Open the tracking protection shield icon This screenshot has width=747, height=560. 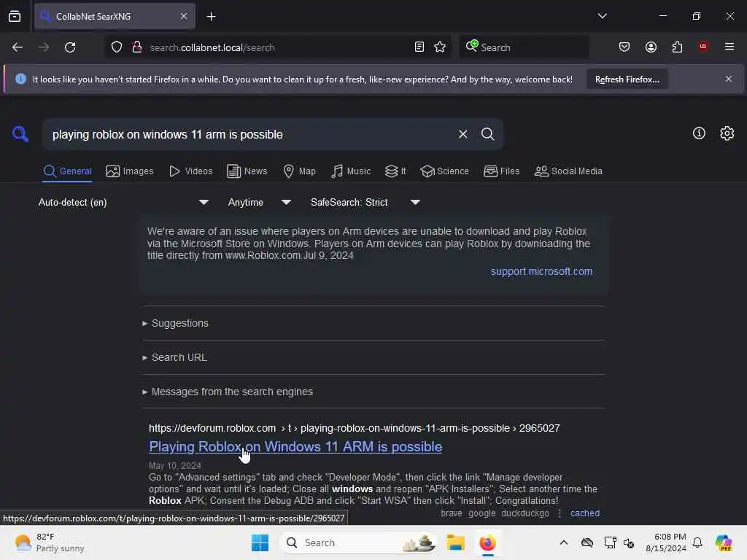click(x=117, y=47)
